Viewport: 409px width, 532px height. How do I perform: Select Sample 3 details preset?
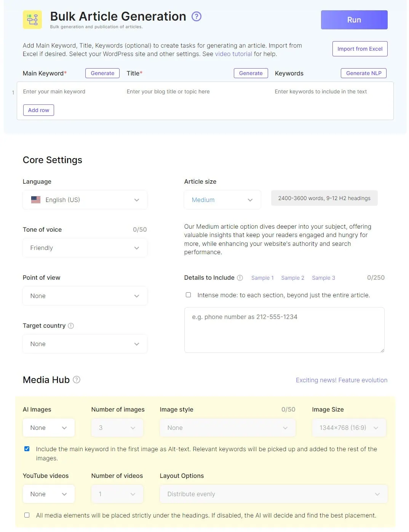(323, 278)
